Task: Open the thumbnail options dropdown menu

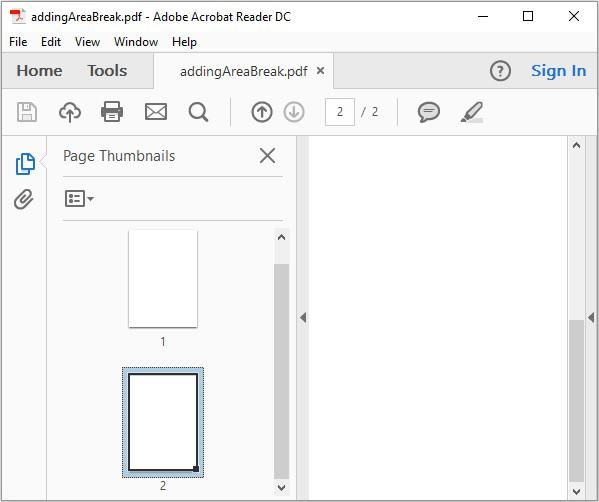Action: [79, 199]
